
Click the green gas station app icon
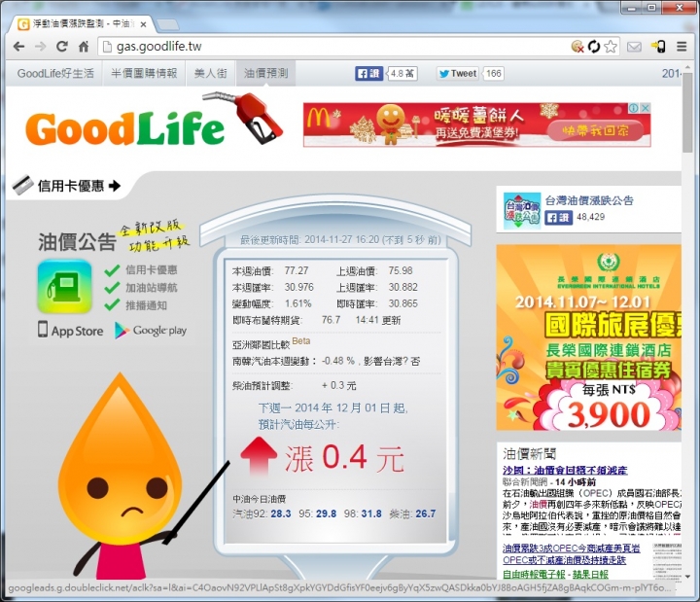(65, 286)
